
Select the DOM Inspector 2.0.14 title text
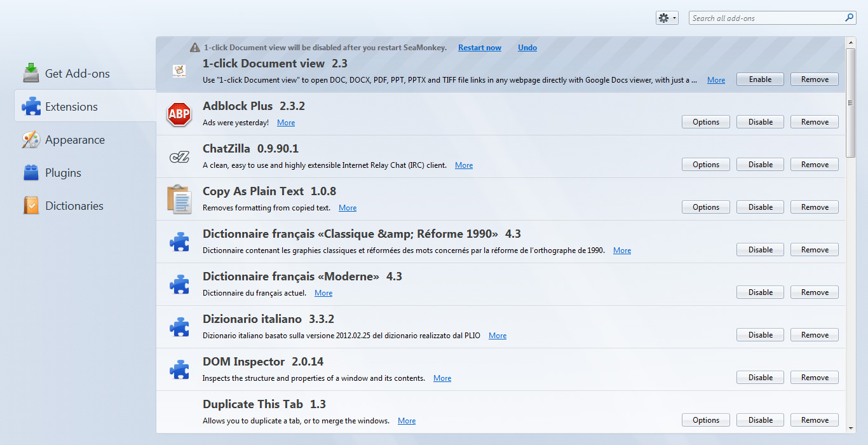263,362
